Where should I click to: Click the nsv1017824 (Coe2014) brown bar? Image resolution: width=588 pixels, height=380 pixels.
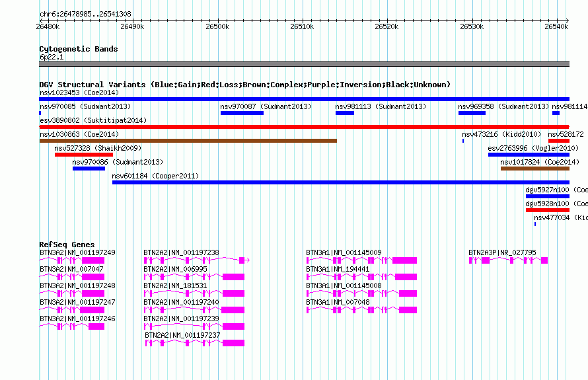pos(535,169)
